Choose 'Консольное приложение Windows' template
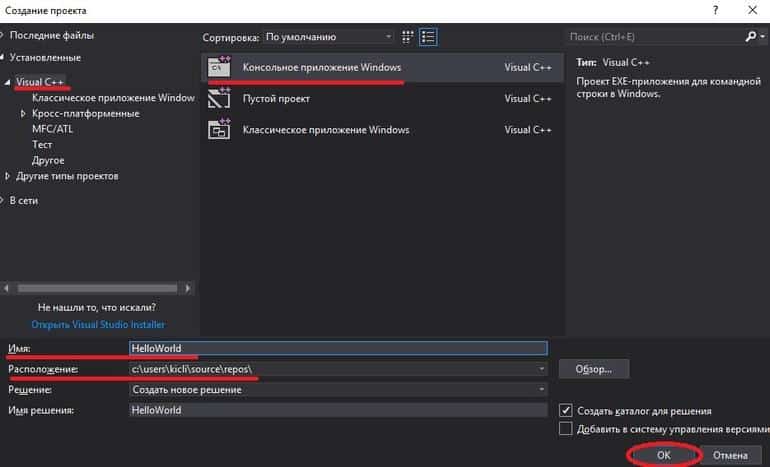Screen dimensions: 770x467 (382, 67)
